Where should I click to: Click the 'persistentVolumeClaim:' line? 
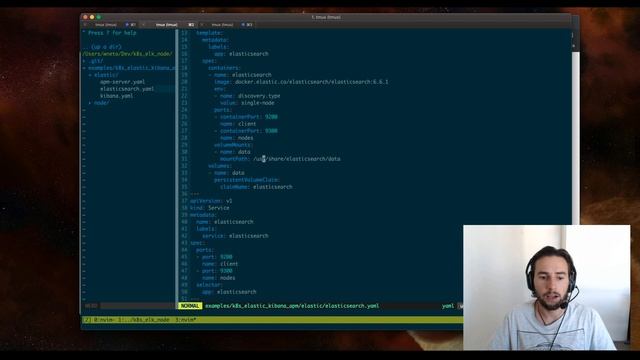247,180
